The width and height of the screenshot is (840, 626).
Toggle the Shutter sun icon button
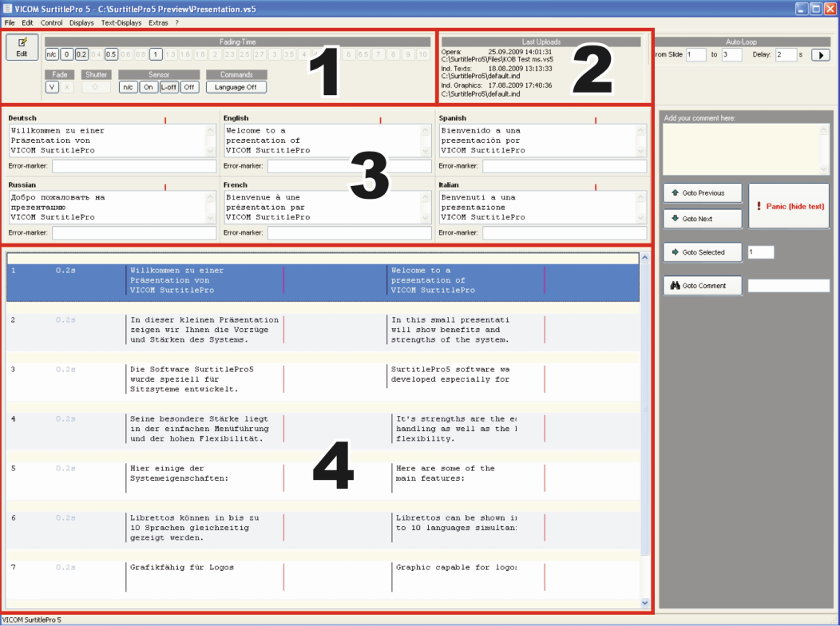[96, 87]
